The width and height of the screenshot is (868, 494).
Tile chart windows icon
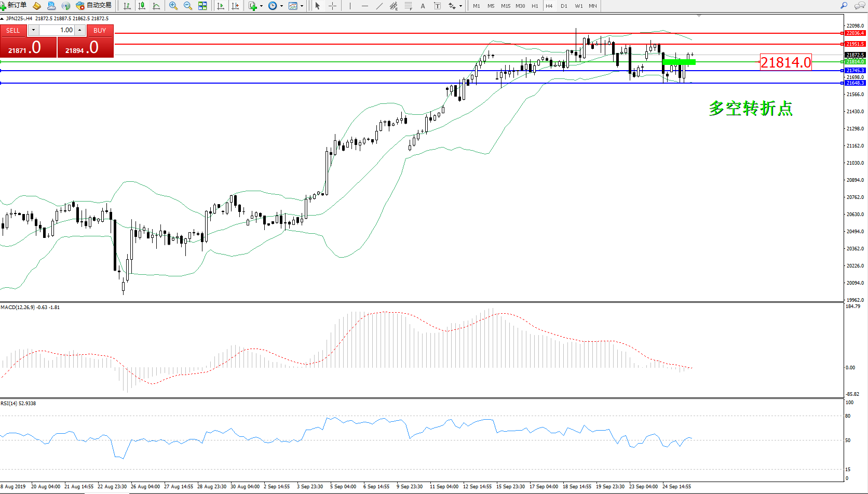[x=202, y=6]
